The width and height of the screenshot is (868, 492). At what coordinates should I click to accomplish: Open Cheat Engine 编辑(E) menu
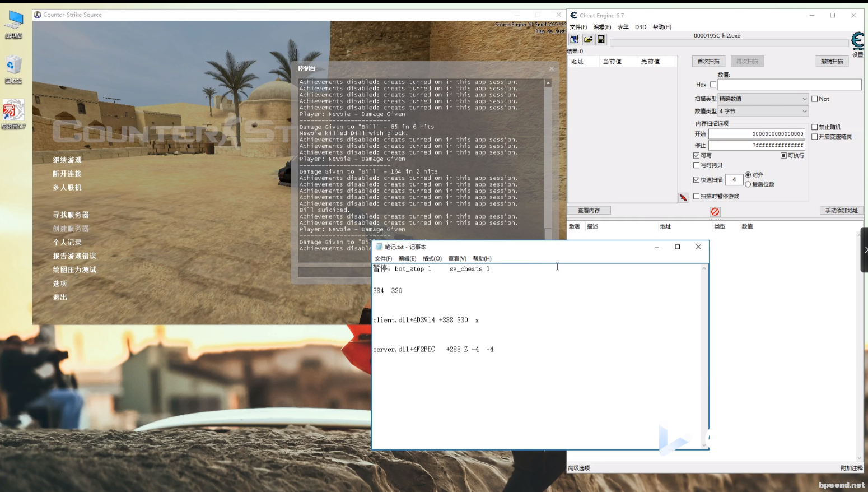tap(602, 27)
